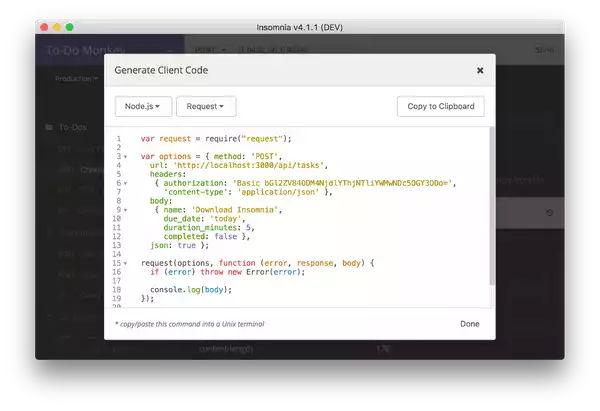
Task: Click the green macOS zoom button
Action: 70,27
